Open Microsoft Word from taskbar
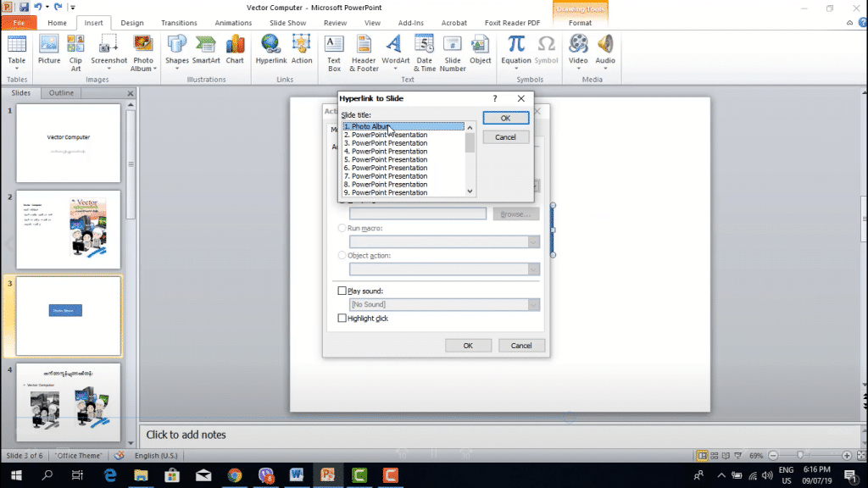 pyautogui.click(x=297, y=474)
